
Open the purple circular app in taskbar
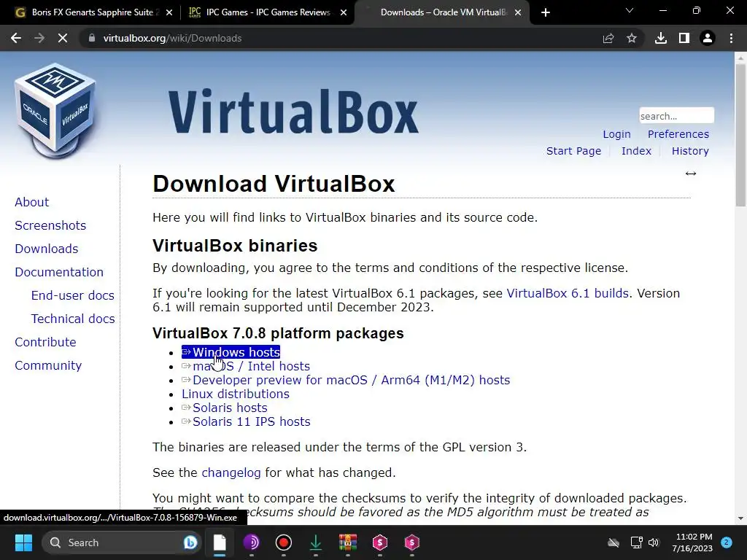point(252,542)
